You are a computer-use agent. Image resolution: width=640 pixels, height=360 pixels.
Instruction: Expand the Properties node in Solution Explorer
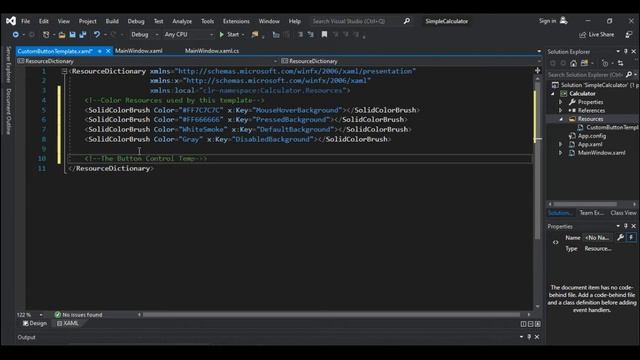click(561, 102)
